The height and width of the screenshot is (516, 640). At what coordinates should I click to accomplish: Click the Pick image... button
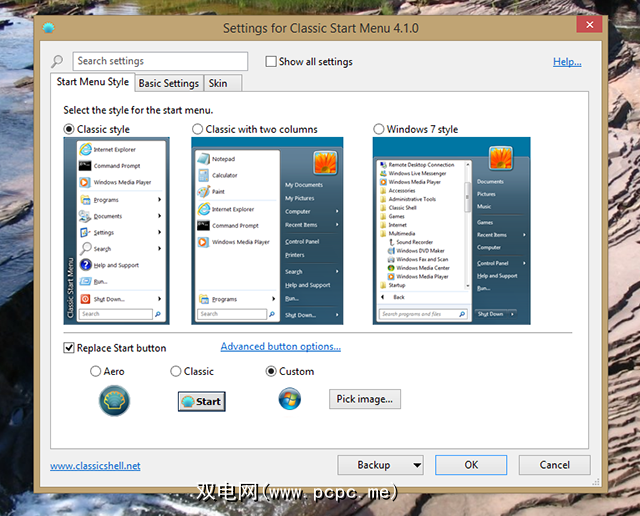coord(365,399)
